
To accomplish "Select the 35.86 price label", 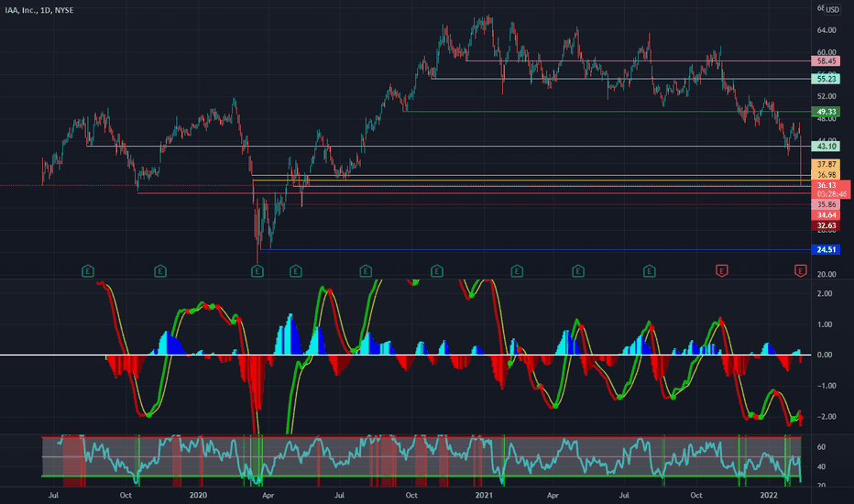I will coord(826,204).
